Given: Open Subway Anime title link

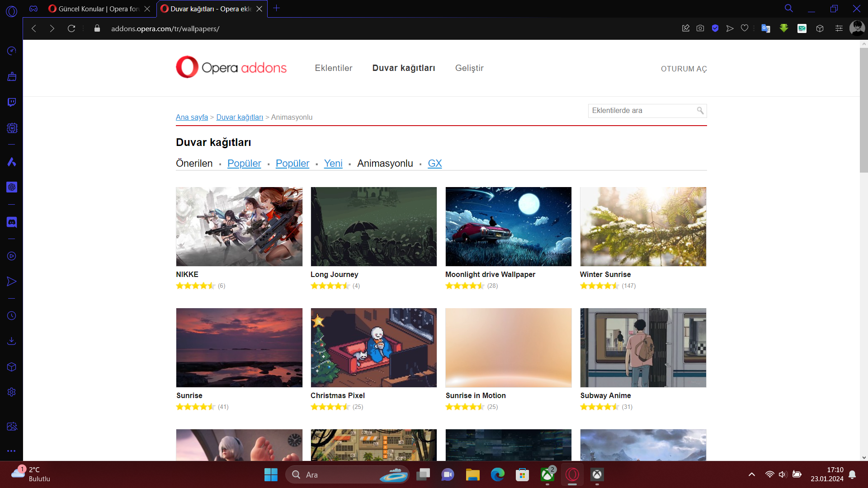Looking at the screenshot, I should tap(605, 395).
